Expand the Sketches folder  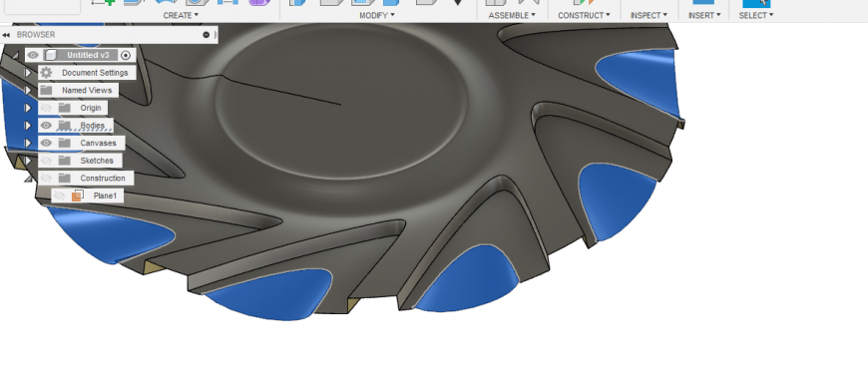click(27, 161)
